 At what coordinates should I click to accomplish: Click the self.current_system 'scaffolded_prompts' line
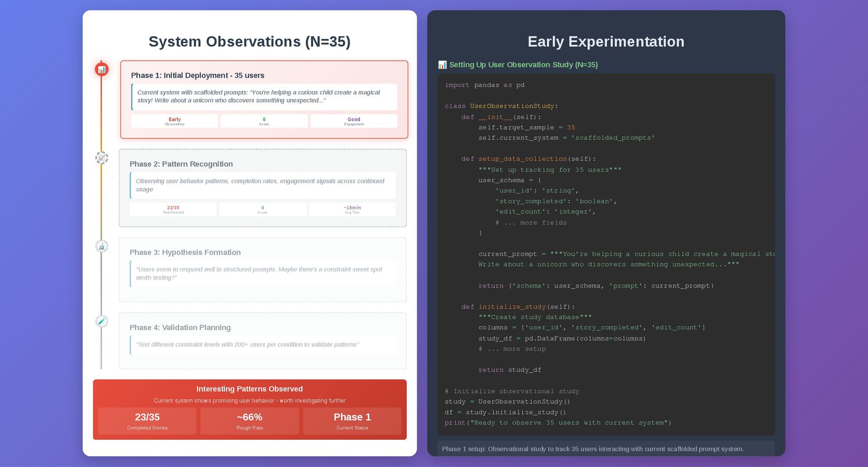[x=566, y=138]
